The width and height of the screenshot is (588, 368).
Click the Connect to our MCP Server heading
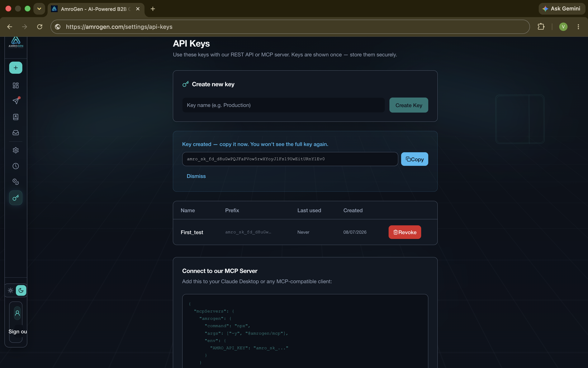220,271
